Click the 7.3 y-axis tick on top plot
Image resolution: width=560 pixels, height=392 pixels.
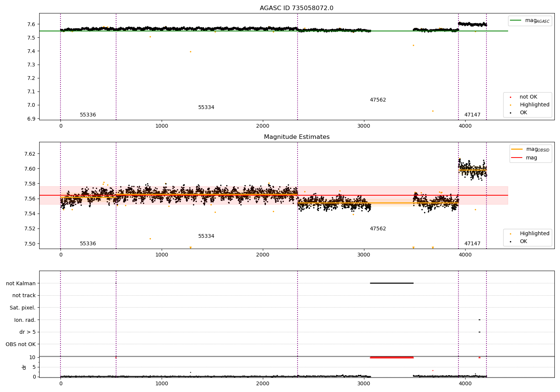pos(31,65)
